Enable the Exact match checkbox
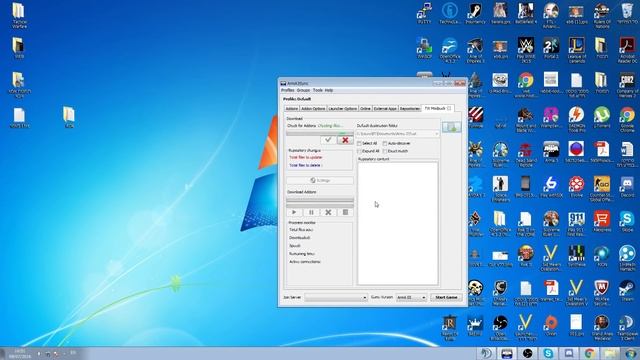Image resolution: width=640 pixels, height=360 pixels. coord(385,151)
